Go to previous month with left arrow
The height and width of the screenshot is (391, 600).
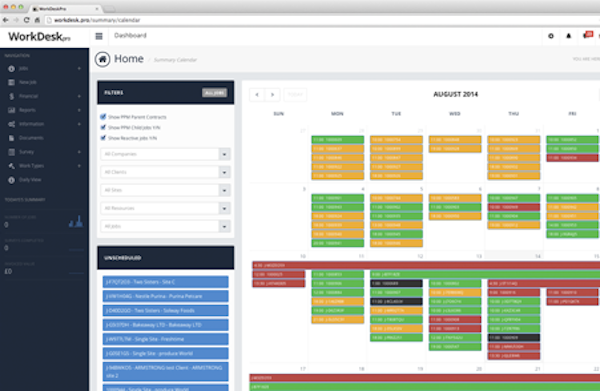pos(257,94)
